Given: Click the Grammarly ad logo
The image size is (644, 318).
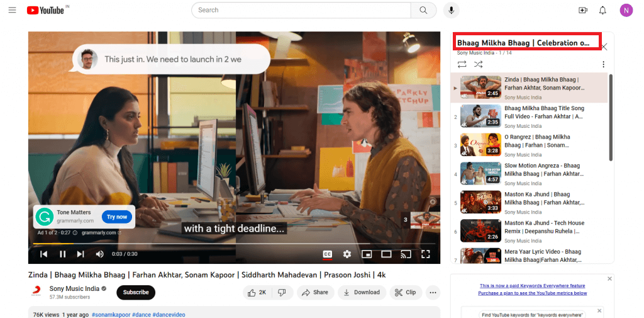Looking at the screenshot, I should pos(45,217).
